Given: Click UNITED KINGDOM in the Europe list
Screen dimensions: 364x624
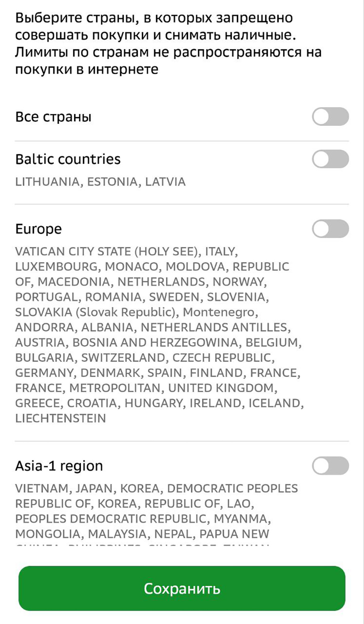Looking at the screenshot, I should tap(222, 388).
